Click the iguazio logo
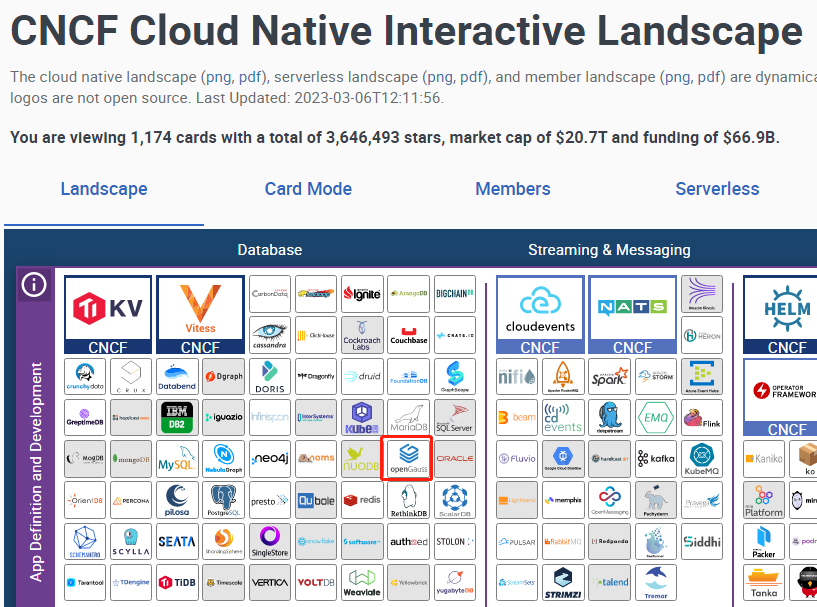 click(x=224, y=417)
